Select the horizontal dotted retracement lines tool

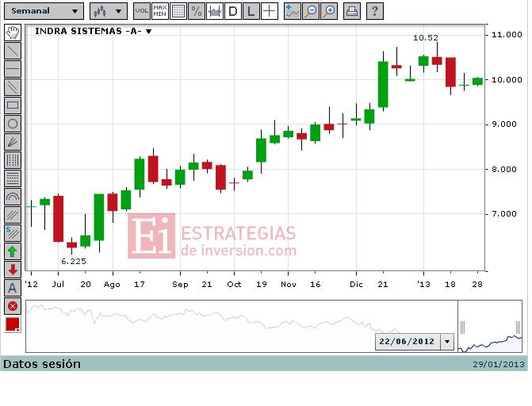click(13, 178)
